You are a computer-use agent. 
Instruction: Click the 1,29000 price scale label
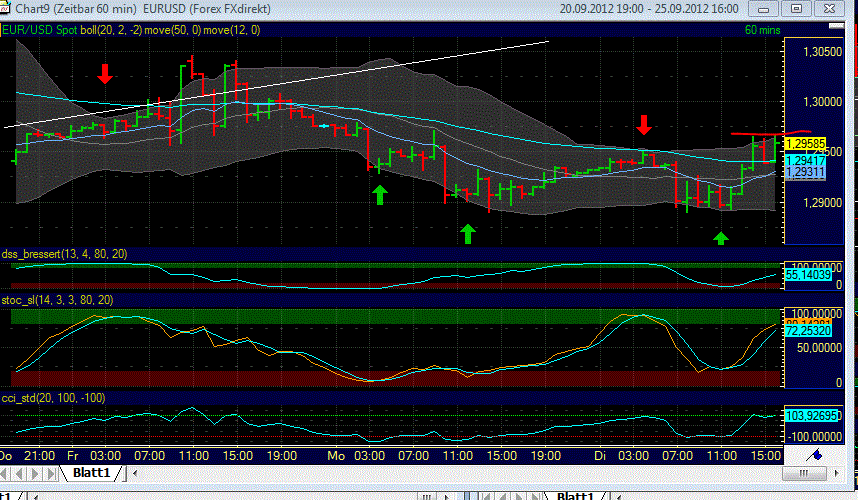point(822,203)
